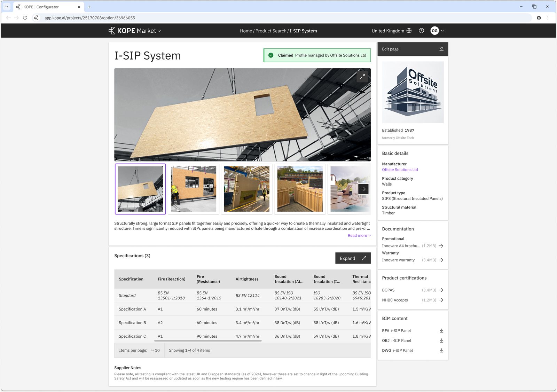Open Innovare warranty document arrow

point(441,260)
